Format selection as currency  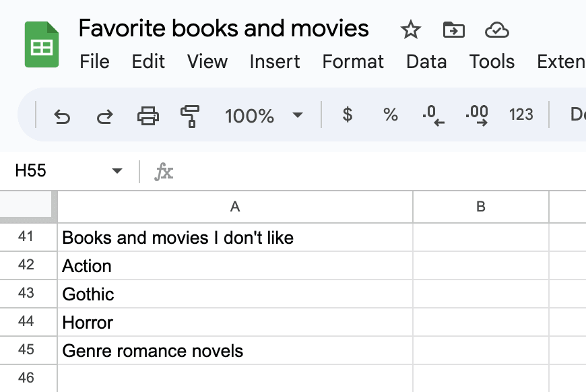(x=348, y=115)
